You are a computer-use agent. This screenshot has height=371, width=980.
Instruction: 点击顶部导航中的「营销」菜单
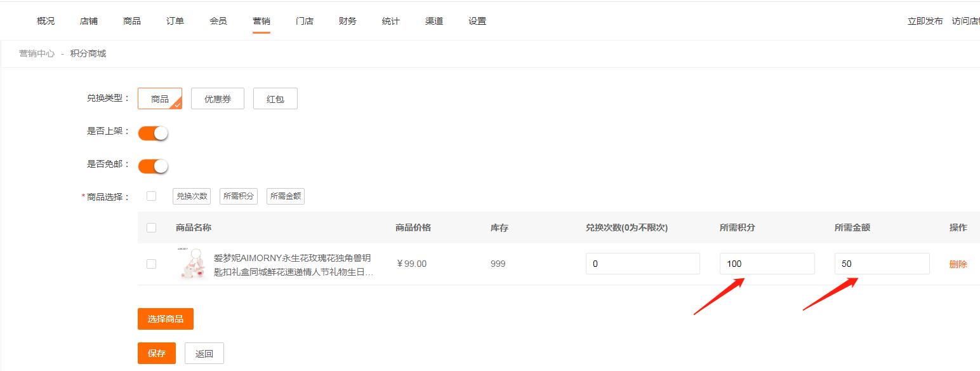(x=262, y=20)
